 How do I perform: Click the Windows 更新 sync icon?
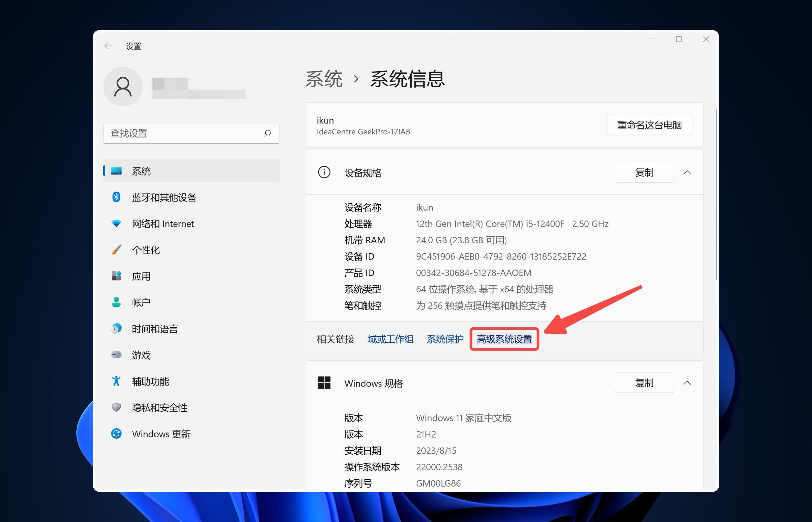click(x=116, y=434)
